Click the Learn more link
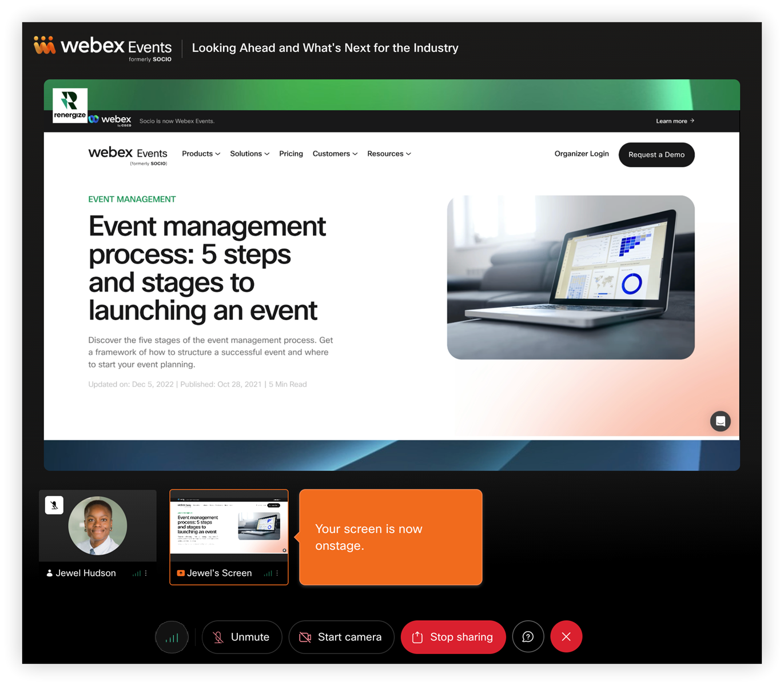Viewport: 784px width, 686px height. coord(675,121)
